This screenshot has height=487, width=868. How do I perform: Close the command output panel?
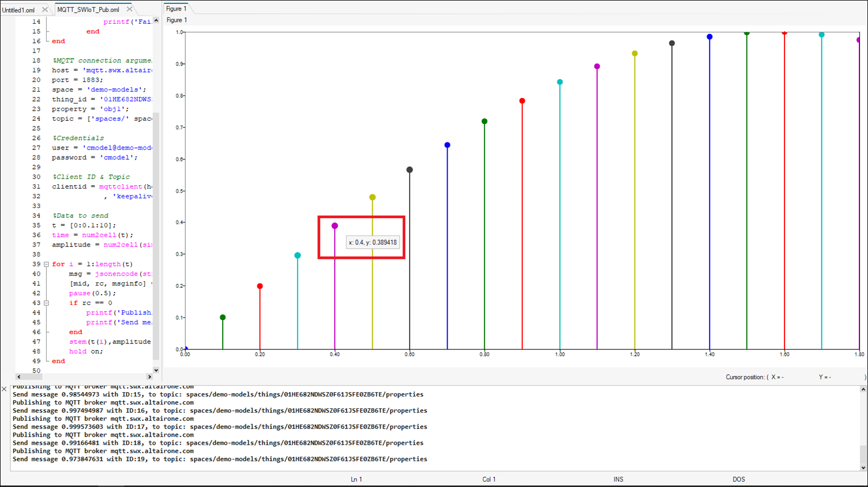coord(4,389)
